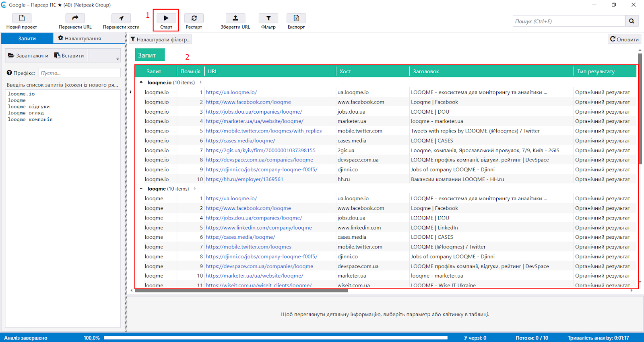This screenshot has height=342, width=644.
Task: Click 'Аналіз завершено' status text
Action: pos(26,338)
